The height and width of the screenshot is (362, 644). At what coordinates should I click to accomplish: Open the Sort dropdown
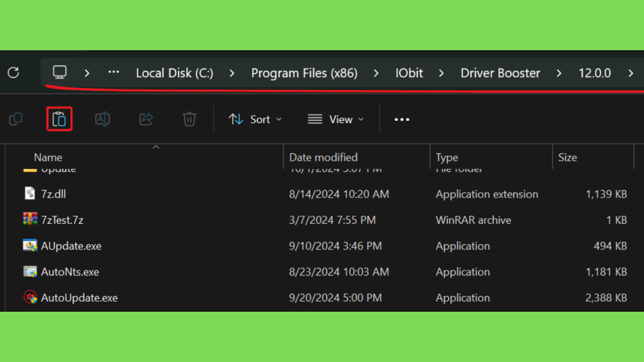(x=255, y=119)
